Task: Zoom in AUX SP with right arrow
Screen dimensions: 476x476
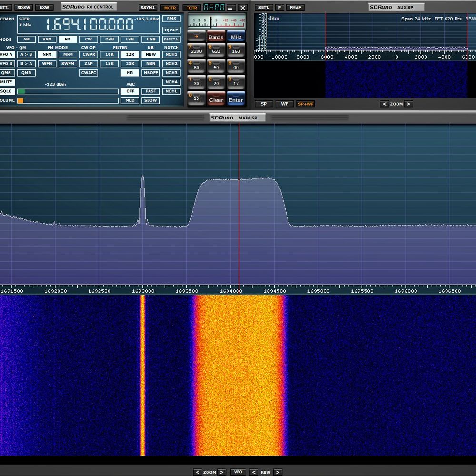Action: [x=408, y=104]
